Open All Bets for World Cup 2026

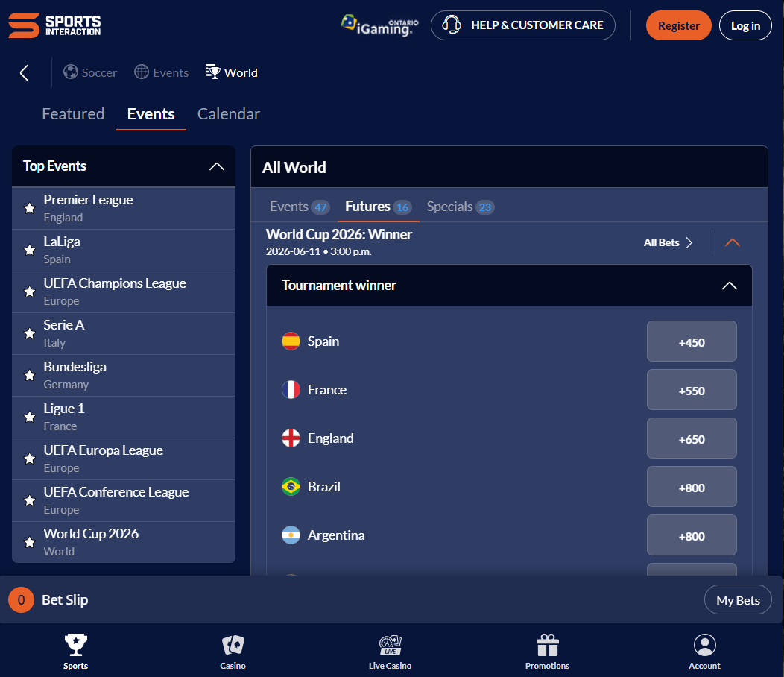coord(667,242)
